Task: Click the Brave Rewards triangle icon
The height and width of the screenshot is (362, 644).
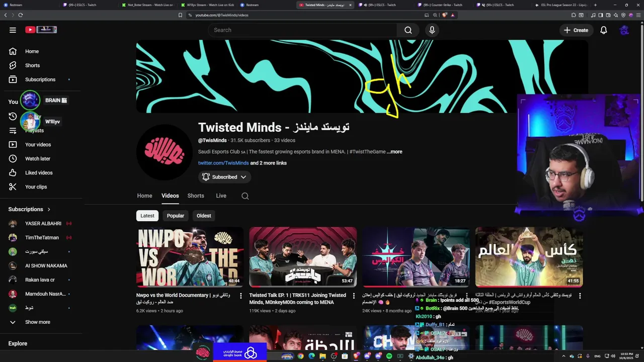Action: pyautogui.click(x=453, y=15)
